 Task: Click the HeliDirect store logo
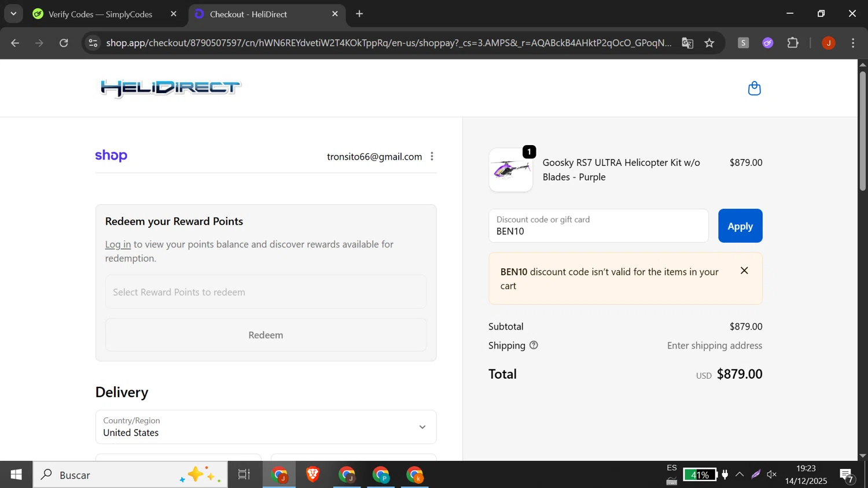[x=171, y=88]
